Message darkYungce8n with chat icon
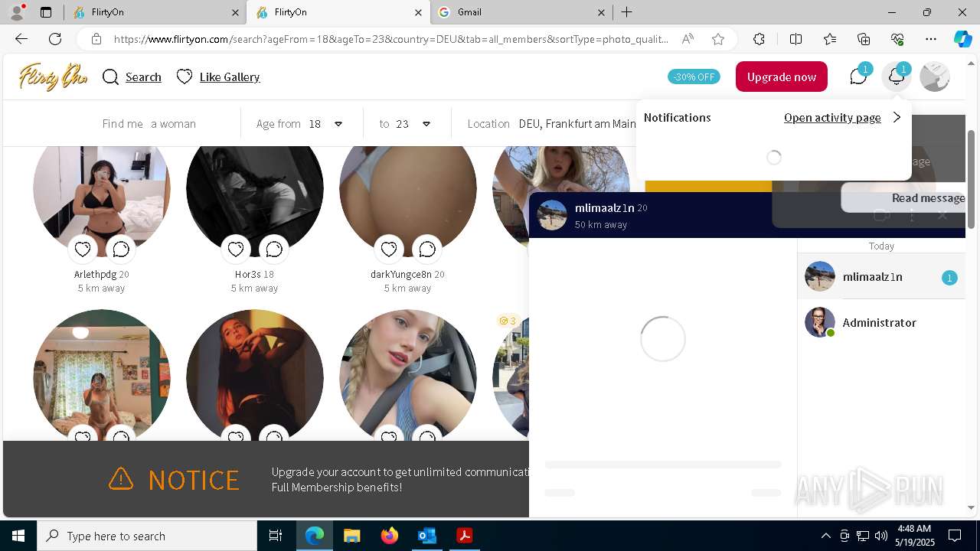The image size is (980, 551). pos(427,249)
